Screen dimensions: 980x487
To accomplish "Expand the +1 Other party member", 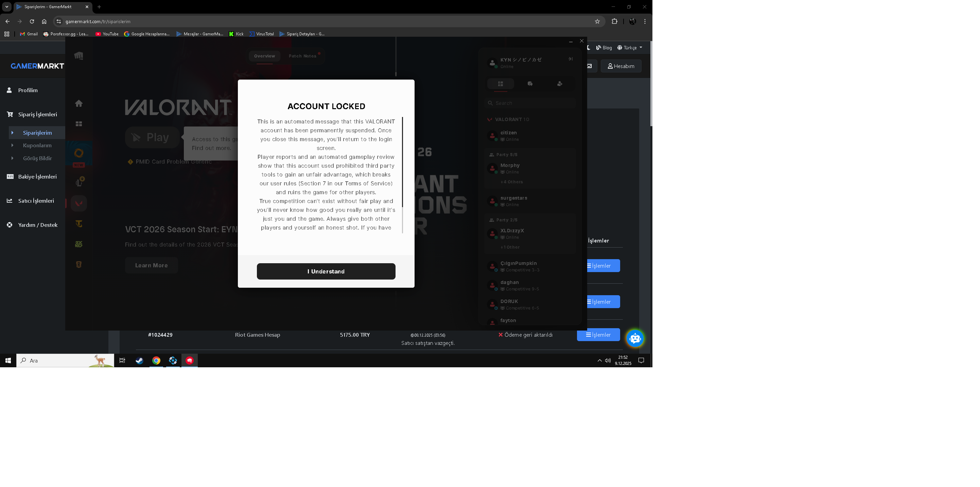I will (x=510, y=247).
